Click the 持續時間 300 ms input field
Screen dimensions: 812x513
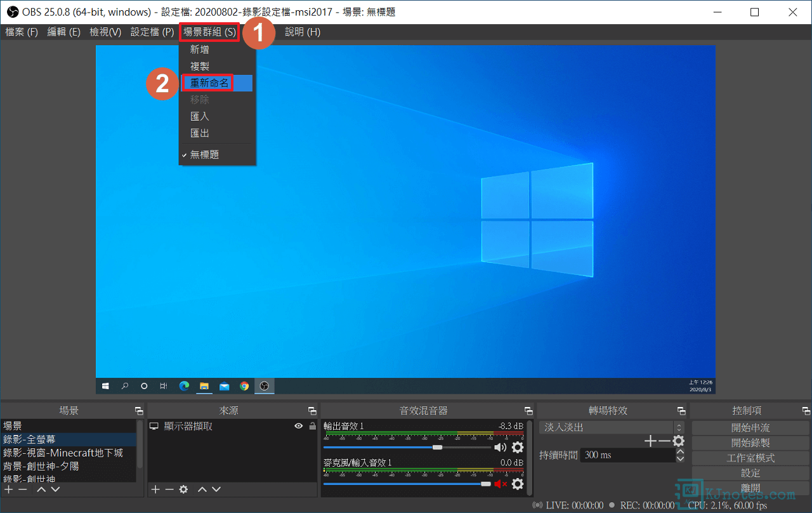(x=628, y=455)
